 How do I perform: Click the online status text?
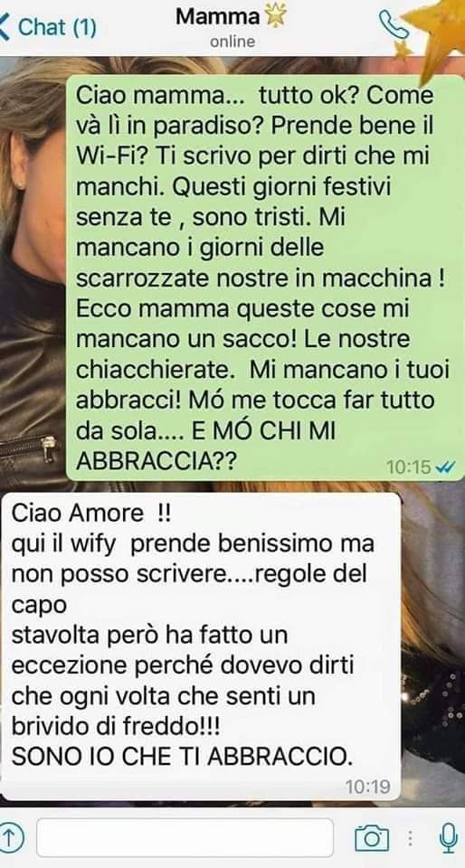tap(232, 42)
